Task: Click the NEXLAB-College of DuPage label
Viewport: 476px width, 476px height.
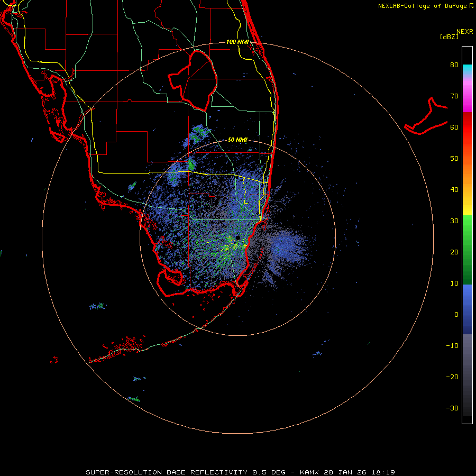Action: (x=422, y=6)
